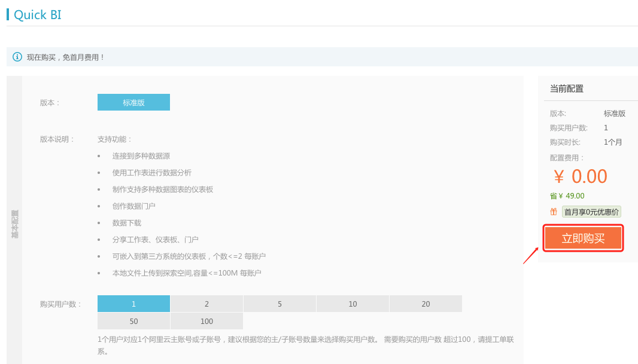The width and height of the screenshot is (638, 364).
Task: Click the 制作支持多种数据图表的仪表板 feature line
Action: click(163, 189)
